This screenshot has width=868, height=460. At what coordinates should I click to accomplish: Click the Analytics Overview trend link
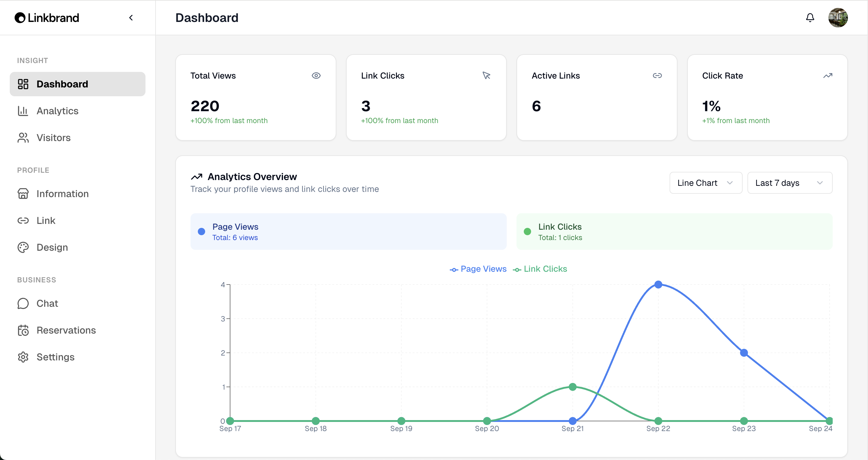pos(197,176)
